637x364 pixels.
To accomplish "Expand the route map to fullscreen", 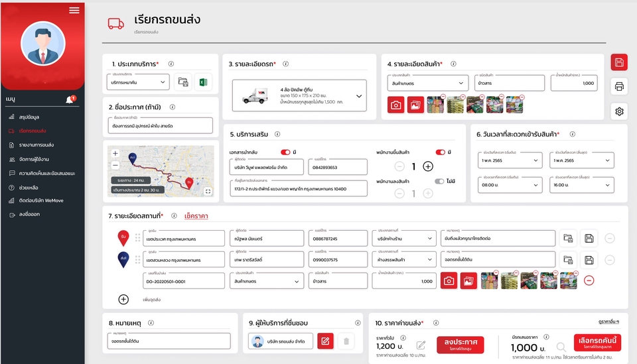I will pyautogui.click(x=208, y=191).
